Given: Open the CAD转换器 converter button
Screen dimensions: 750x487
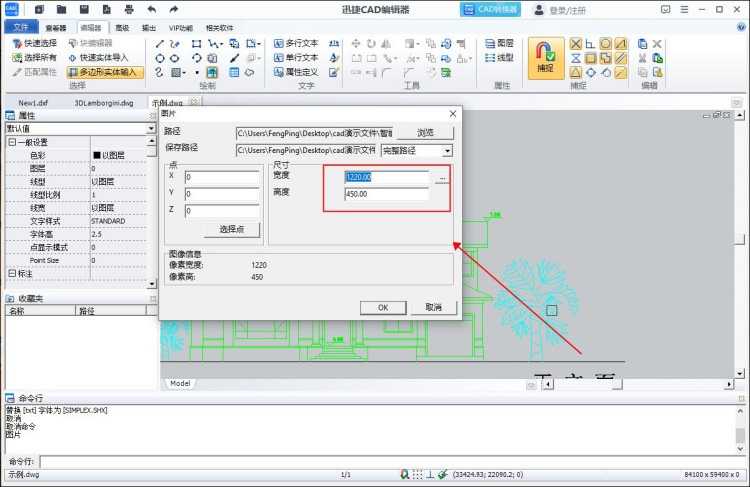Looking at the screenshot, I should (490, 9).
